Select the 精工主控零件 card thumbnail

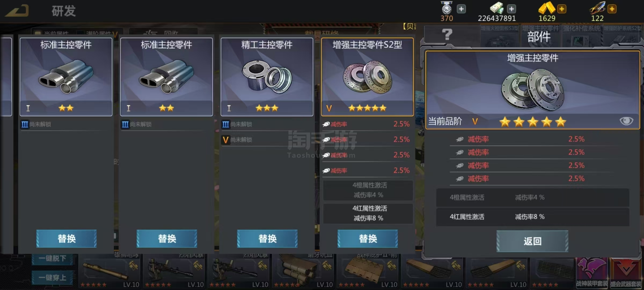267,77
